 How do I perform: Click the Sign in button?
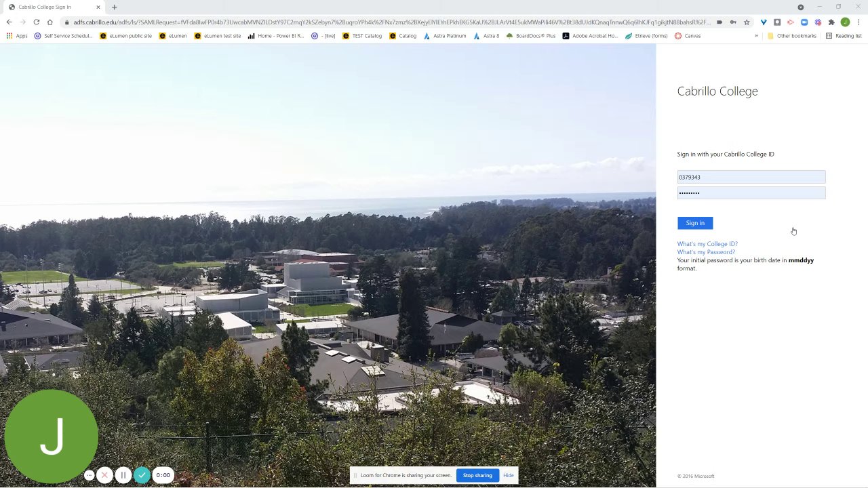click(x=695, y=223)
